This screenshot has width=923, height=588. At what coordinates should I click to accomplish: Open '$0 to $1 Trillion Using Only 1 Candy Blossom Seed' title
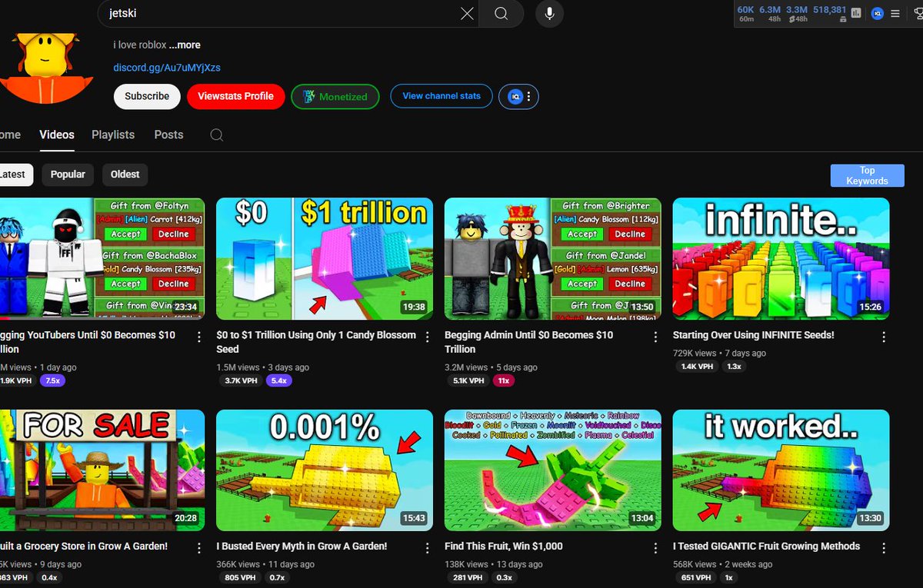click(316, 342)
